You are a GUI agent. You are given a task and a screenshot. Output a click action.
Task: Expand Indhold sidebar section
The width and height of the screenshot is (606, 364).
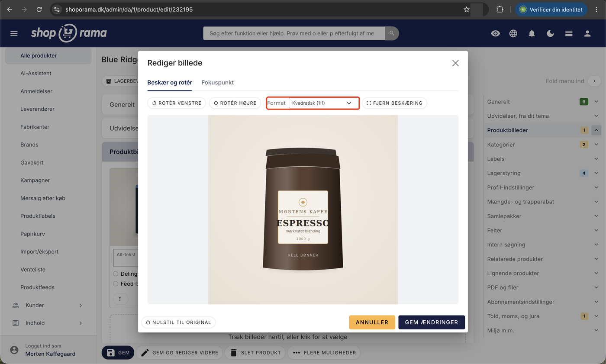click(x=48, y=323)
